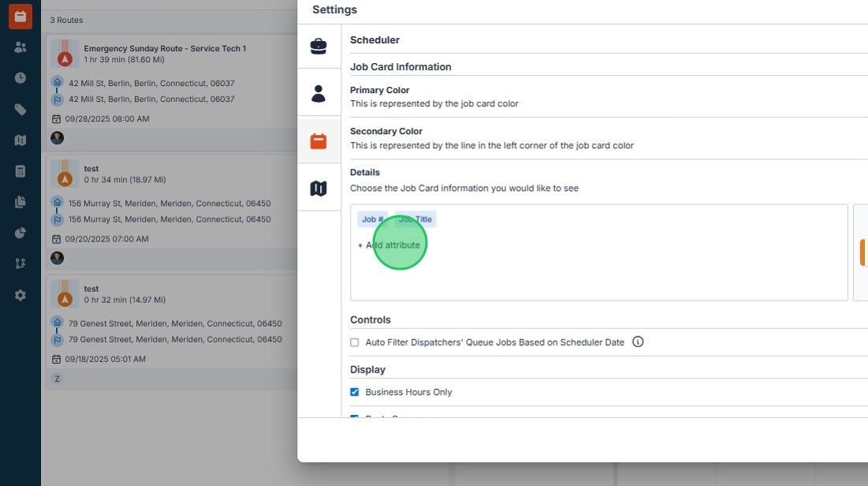Click the info icon beside Auto Filter
The image size is (868, 486).
(x=638, y=342)
